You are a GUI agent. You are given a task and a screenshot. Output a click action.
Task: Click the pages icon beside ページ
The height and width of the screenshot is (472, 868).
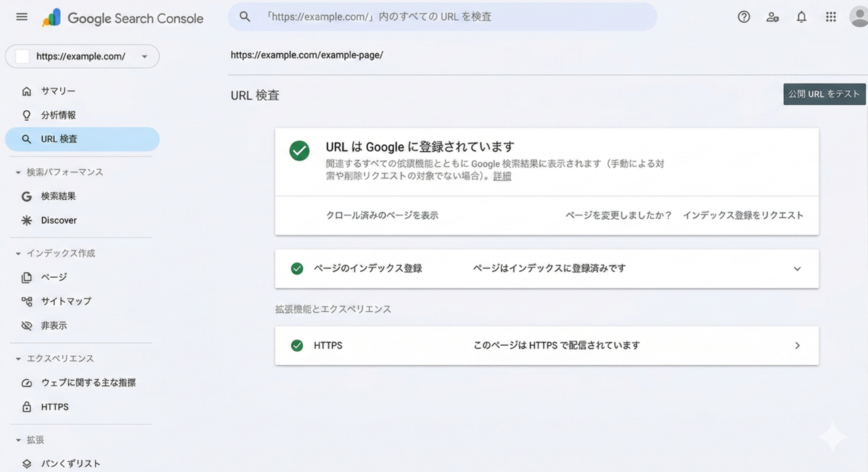[27, 277]
